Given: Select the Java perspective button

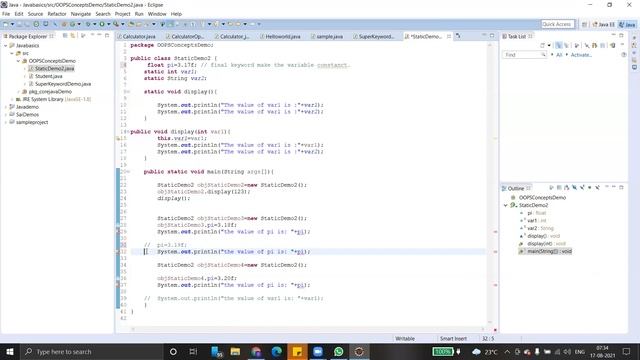Looking at the screenshot, I should point(627,24).
